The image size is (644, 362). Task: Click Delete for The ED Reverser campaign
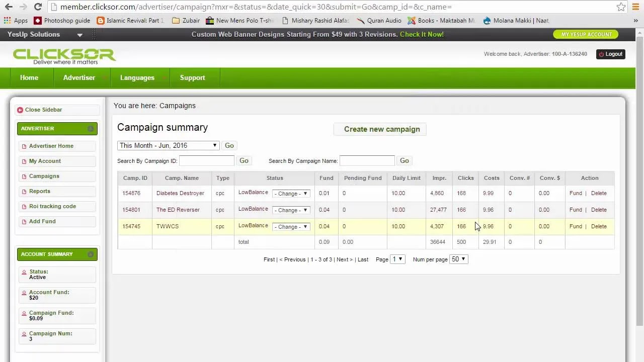[599, 210]
